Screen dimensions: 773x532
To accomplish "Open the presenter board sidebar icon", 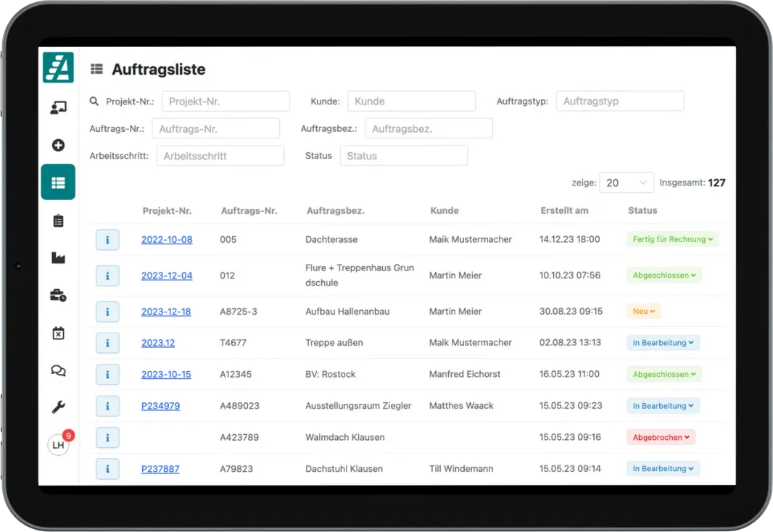I will coord(58,107).
